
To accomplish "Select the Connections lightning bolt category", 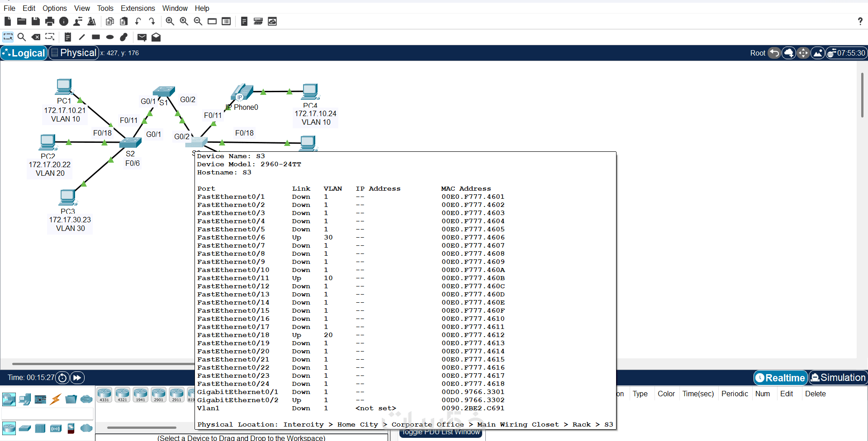I will pyautogui.click(x=56, y=399).
